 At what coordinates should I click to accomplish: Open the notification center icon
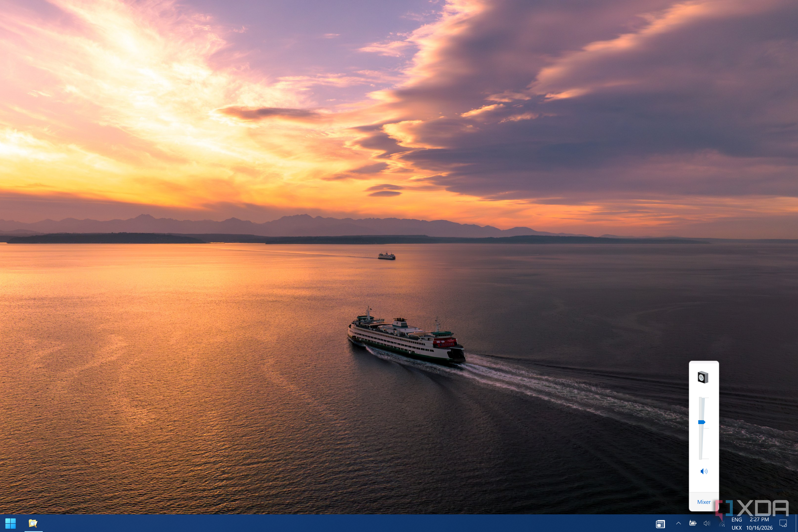[783, 524]
